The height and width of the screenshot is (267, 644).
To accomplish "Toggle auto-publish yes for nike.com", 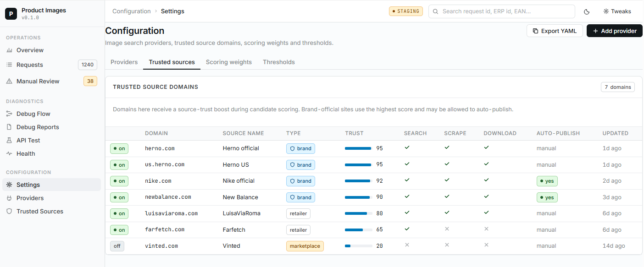I will click(x=547, y=181).
